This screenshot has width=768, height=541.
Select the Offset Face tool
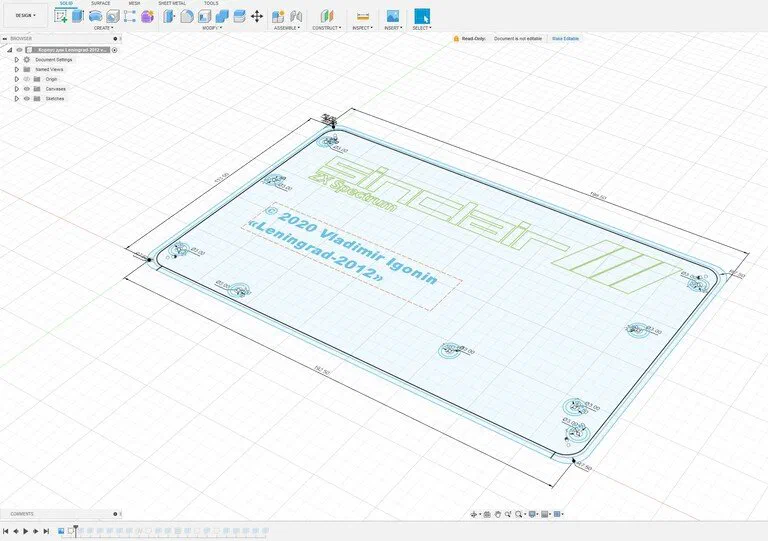click(239, 16)
